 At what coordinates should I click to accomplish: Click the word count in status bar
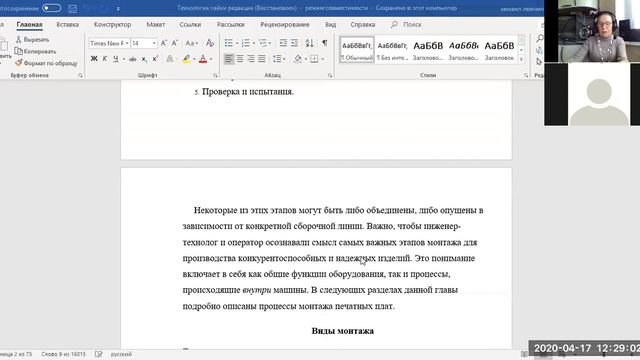pos(63,354)
